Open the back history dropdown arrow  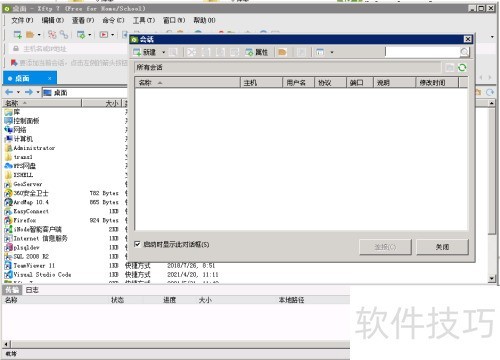click(18, 92)
